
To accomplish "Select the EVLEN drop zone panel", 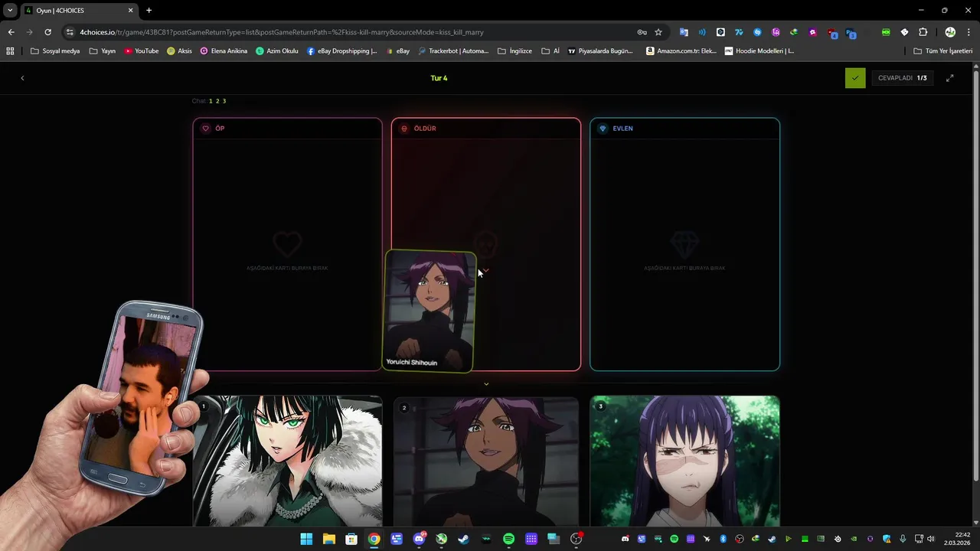I will (684, 244).
